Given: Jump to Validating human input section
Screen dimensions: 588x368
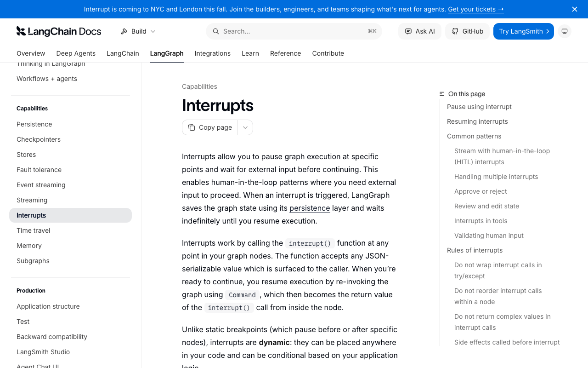Looking at the screenshot, I should coord(489,236).
